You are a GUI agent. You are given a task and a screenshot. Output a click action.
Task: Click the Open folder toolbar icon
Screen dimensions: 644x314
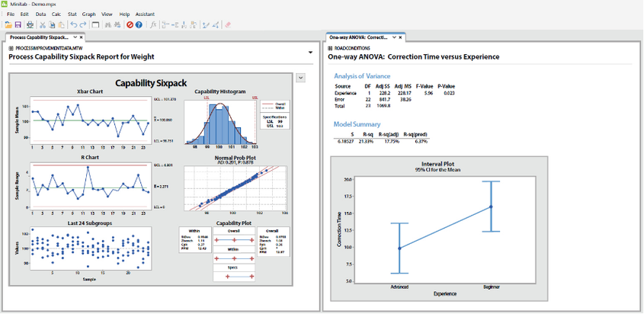[x=8, y=25]
